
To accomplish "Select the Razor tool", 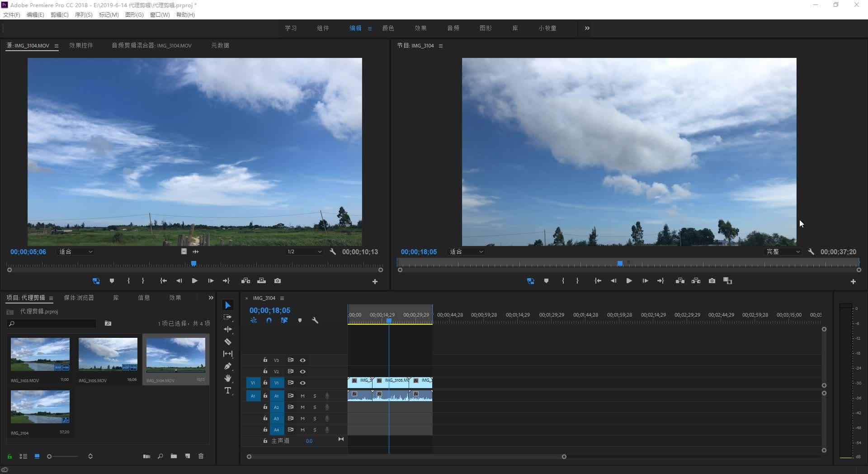I will click(x=228, y=342).
